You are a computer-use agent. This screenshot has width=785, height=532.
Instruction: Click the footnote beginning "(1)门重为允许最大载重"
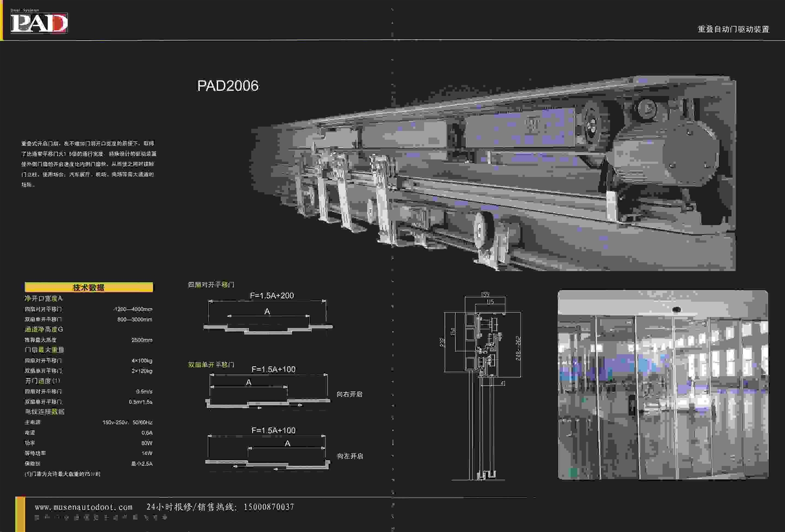pos(62,474)
